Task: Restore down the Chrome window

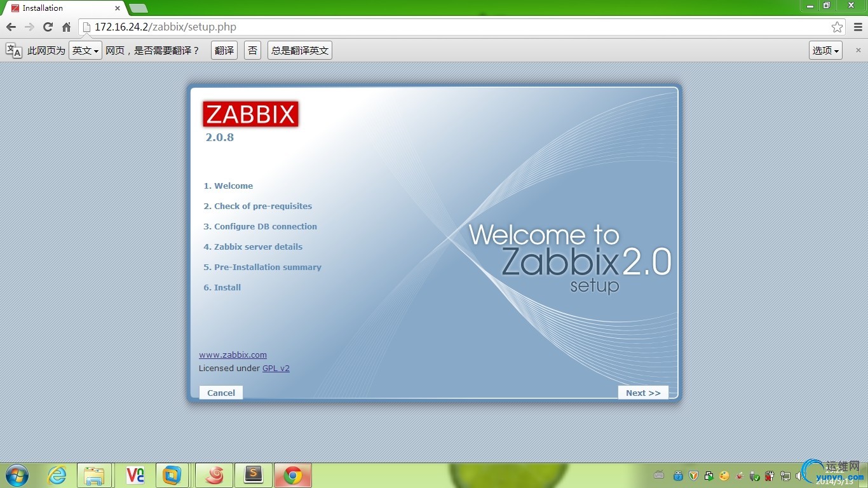Action: pyautogui.click(x=827, y=6)
